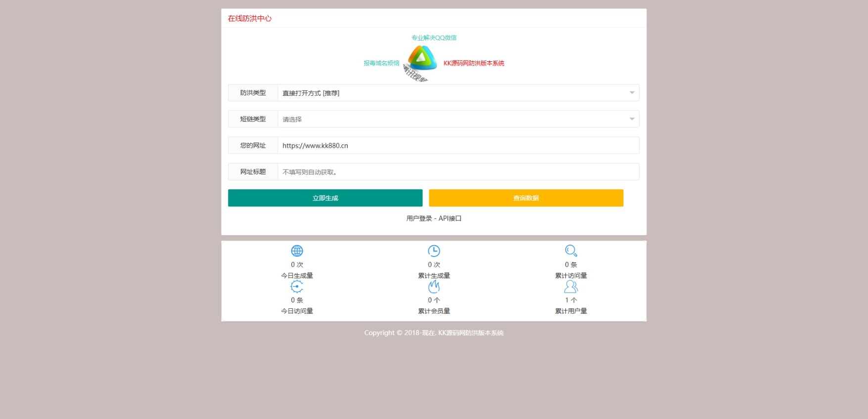Click the 1 个 user count value
Image resolution: width=868 pixels, height=419 pixels.
point(571,300)
